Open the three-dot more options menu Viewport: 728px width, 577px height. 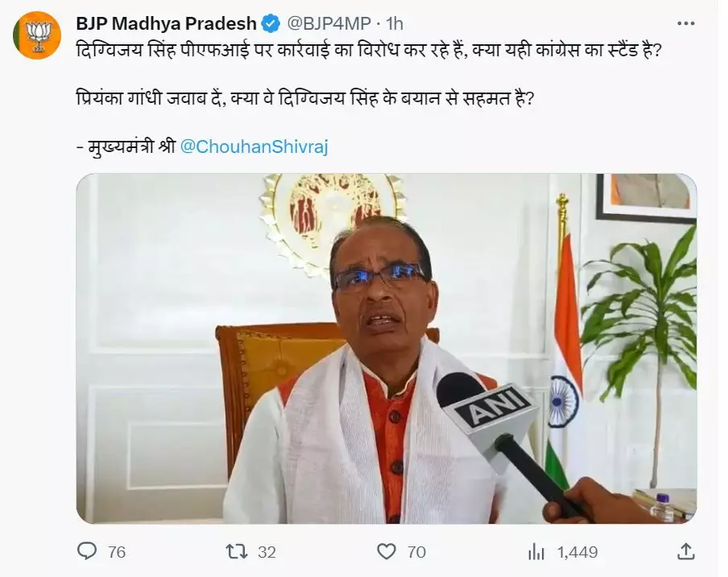click(x=685, y=23)
